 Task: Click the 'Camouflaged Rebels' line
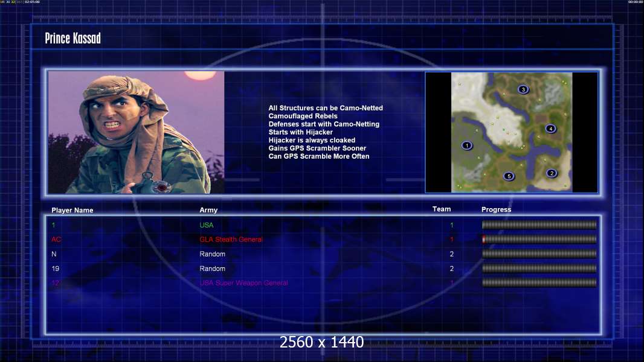(303, 116)
